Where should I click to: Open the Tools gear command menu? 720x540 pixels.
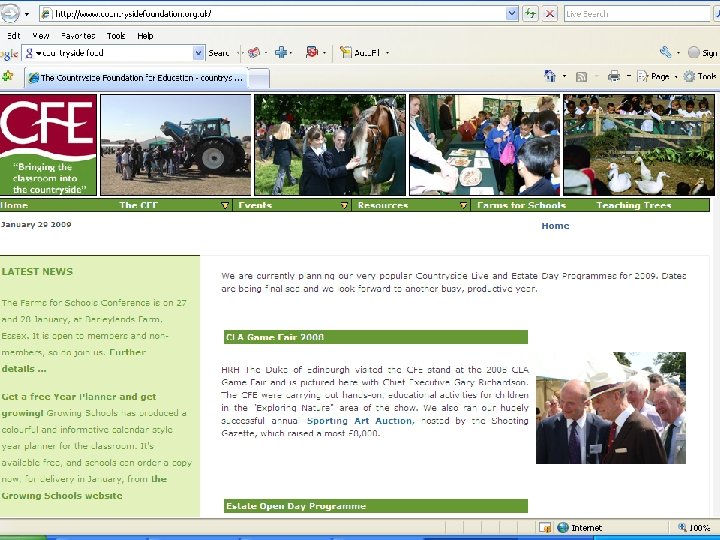tap(700, 77)
